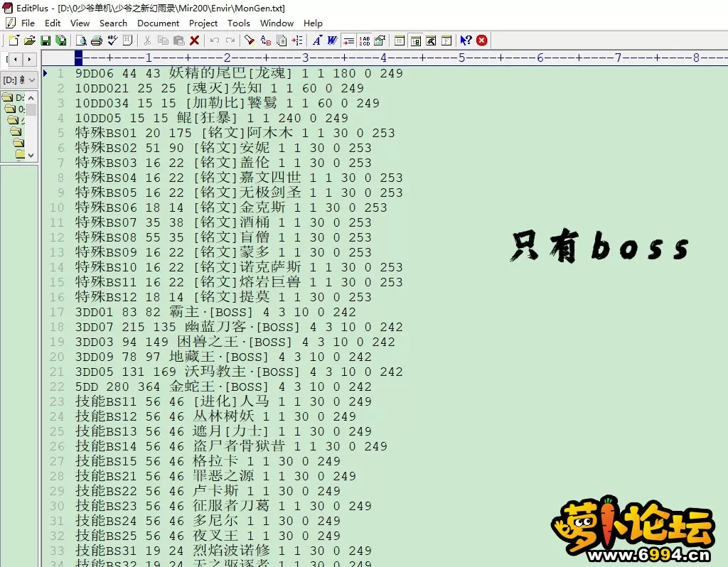Click the Go to Line icon

coord(297,40)
